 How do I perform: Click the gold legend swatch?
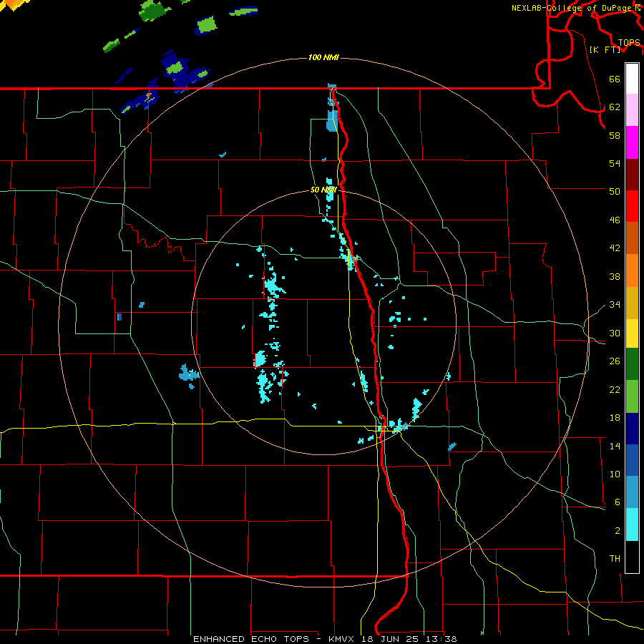tap(632, 303)
